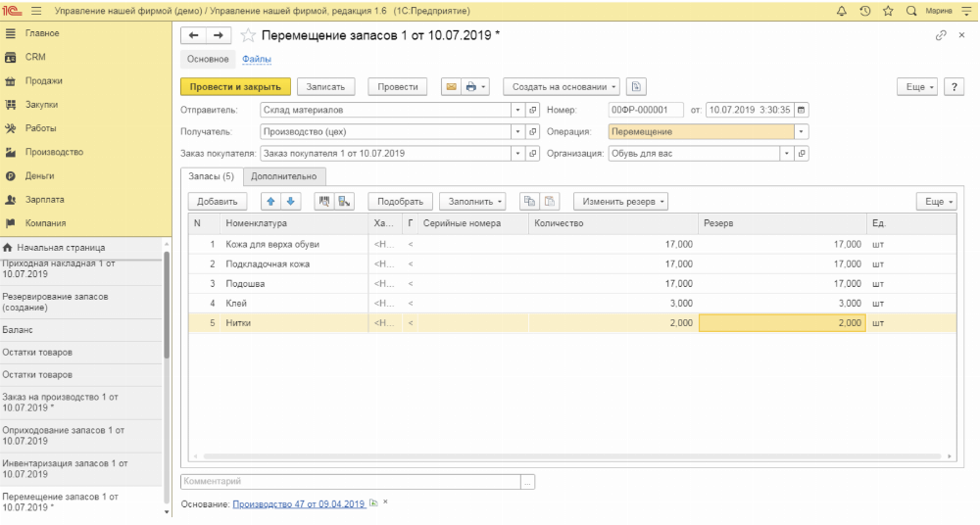Open Отправитель warehouse card icon
980x525 pixels.
[x=532, y=110]
